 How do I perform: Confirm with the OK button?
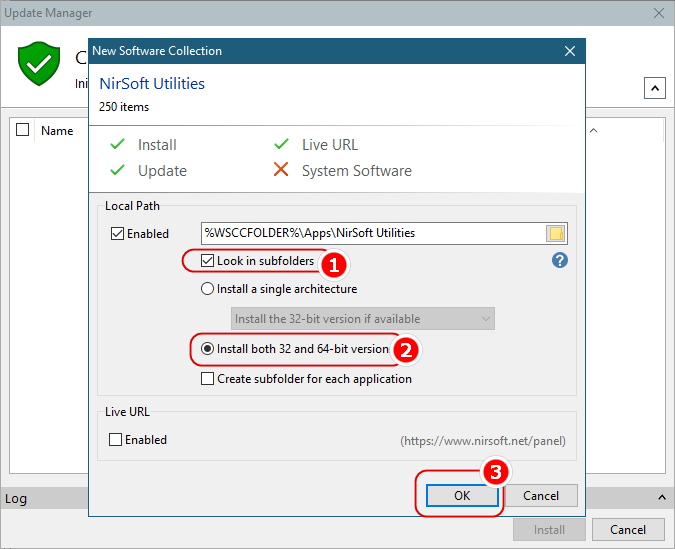(x=462, y=496)
